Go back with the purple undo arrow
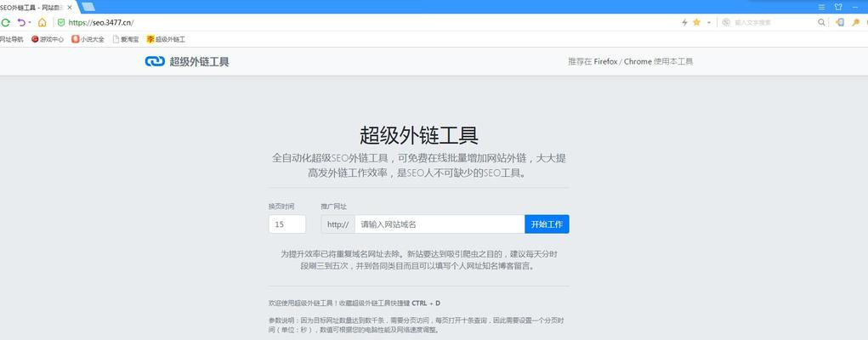This screenshot has height=340, width=868. pos(21,23)
